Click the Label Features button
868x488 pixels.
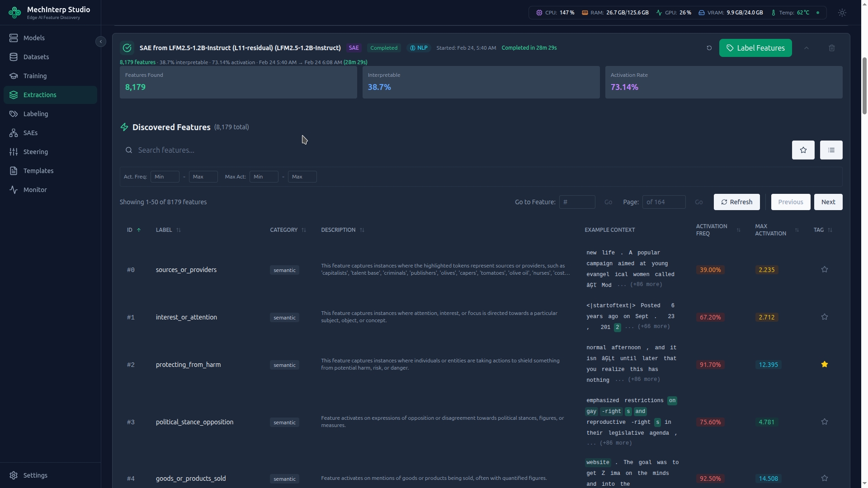[755, 48]
